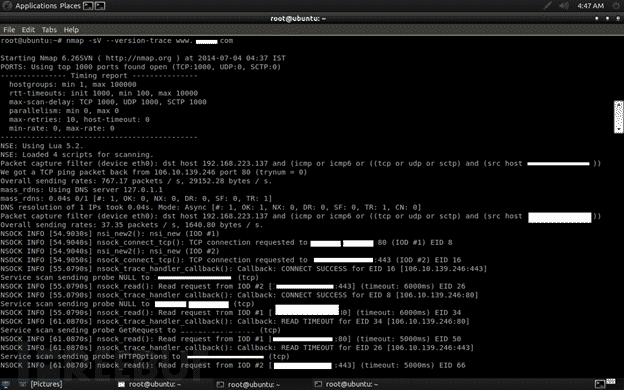Open the volume control speaker icon
Image resolution: width=624 pixels, height=390 pixels.
pos(564,6)
